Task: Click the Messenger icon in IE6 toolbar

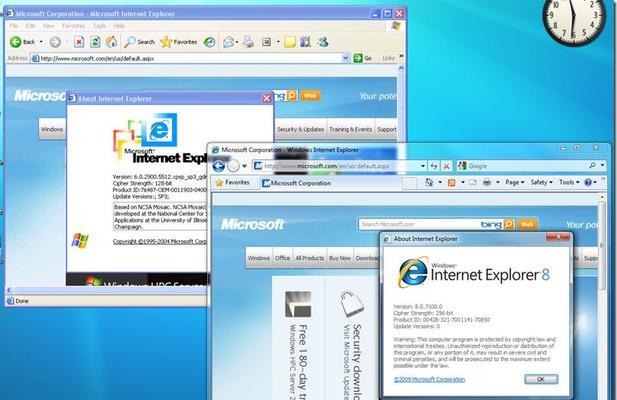Action: point(323,42)
